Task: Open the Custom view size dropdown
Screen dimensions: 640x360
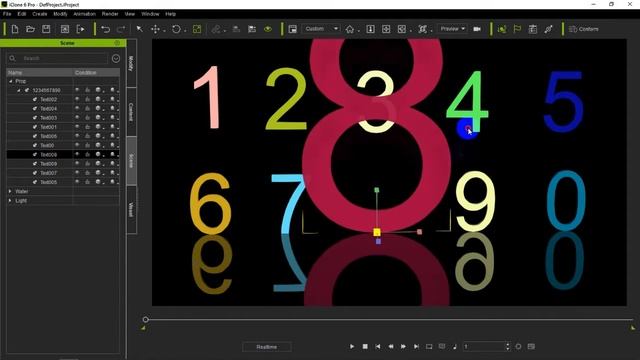Action: pyautogui.click(x=321, y=29)
